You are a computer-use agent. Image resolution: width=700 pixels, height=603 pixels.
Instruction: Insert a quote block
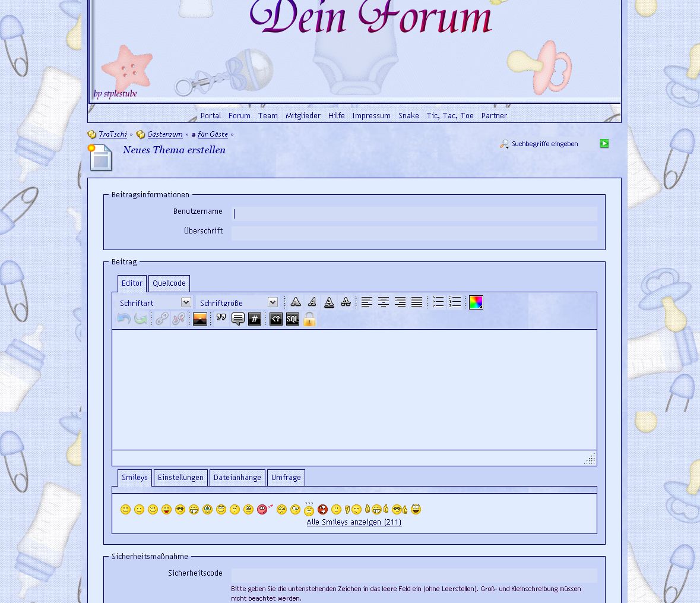click(221, 320)
